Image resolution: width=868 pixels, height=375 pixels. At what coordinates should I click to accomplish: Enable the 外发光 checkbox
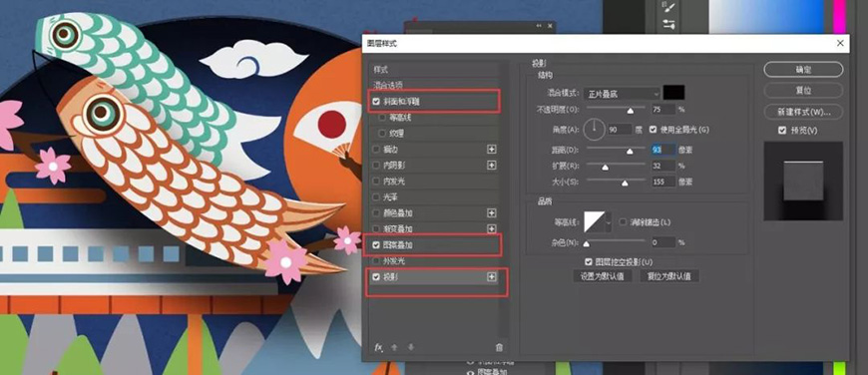(x=376, y=260)
